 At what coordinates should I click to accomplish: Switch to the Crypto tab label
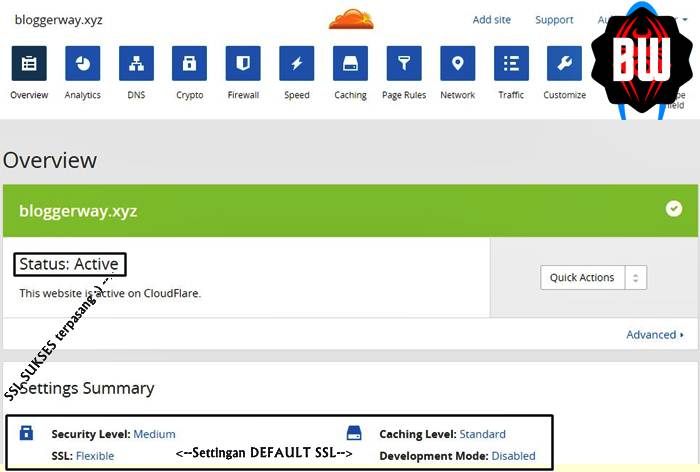[189, 95]
